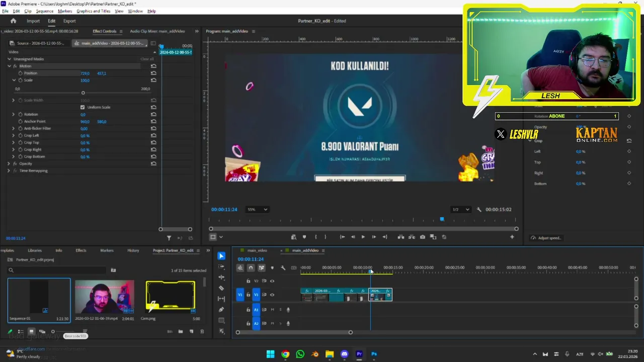Click the Home icon

pyautogui.click(x=13, y=21)
